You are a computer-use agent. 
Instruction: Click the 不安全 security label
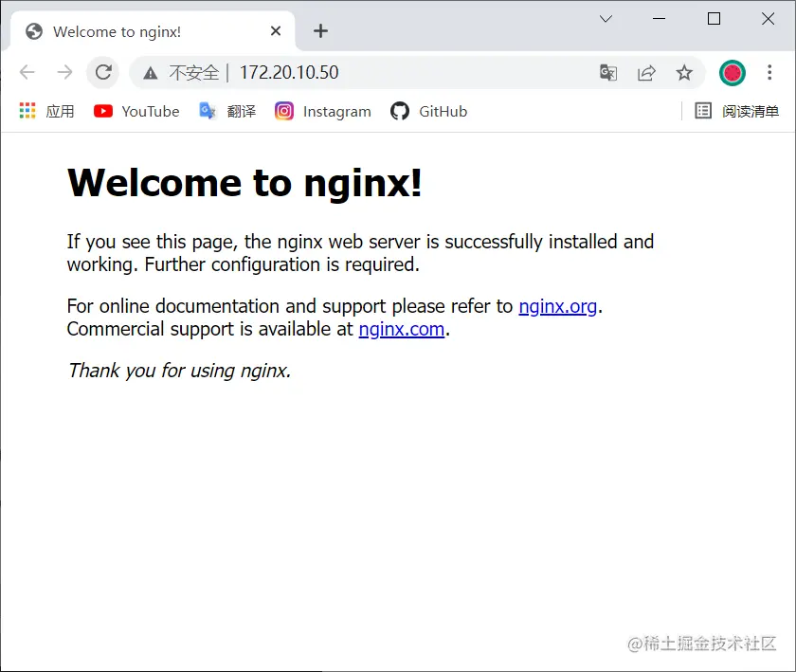point(194,73)
